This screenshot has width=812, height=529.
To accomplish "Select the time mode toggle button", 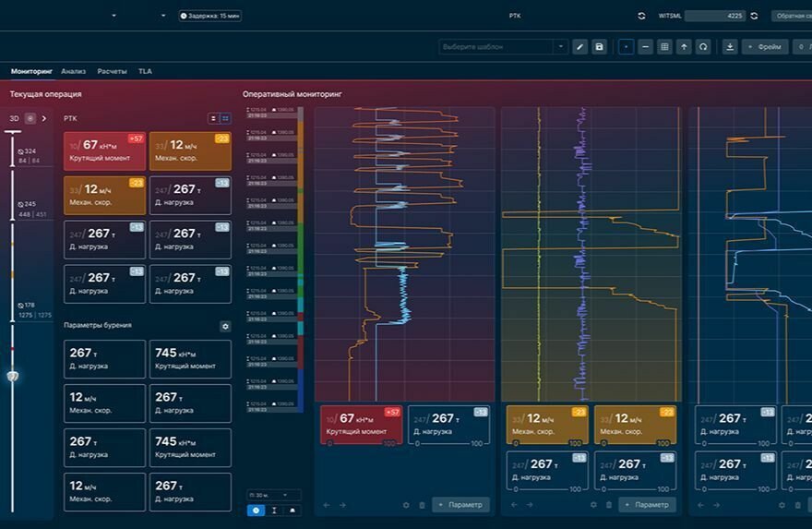I will click(256, 511).
